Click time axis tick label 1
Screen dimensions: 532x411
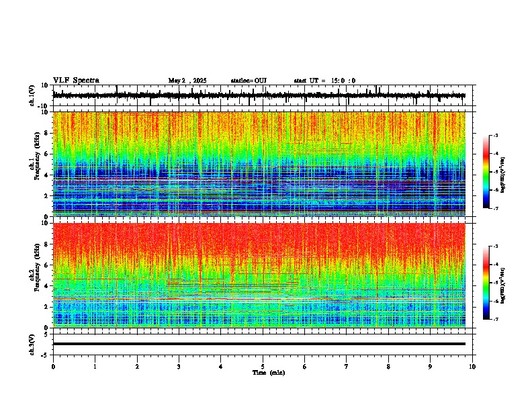[95, 367]
